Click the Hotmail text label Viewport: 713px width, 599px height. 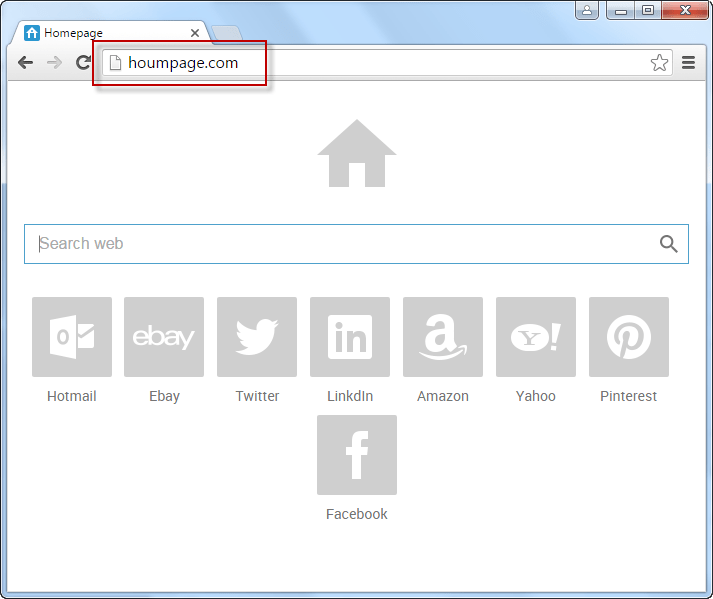coord(72,396)
